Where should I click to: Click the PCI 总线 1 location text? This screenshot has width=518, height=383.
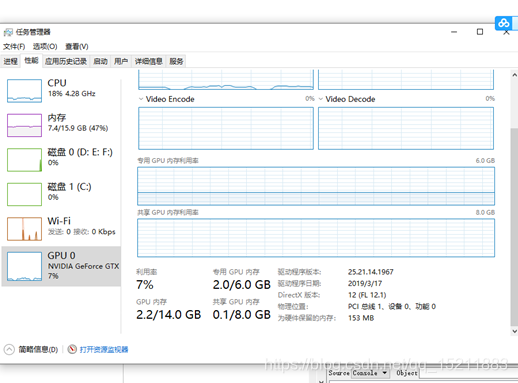[x=392, y=307]
